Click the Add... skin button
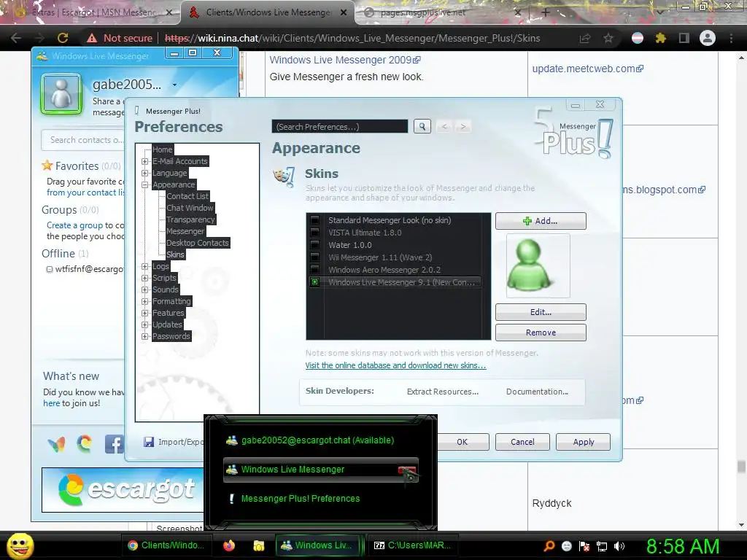The image size is (747, 560). pos(541,221)
